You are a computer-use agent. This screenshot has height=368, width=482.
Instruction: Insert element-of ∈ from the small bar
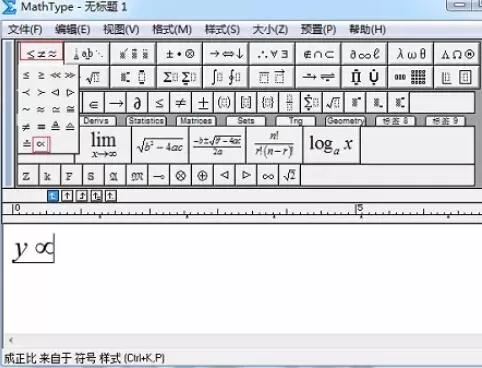coord(94,103)
